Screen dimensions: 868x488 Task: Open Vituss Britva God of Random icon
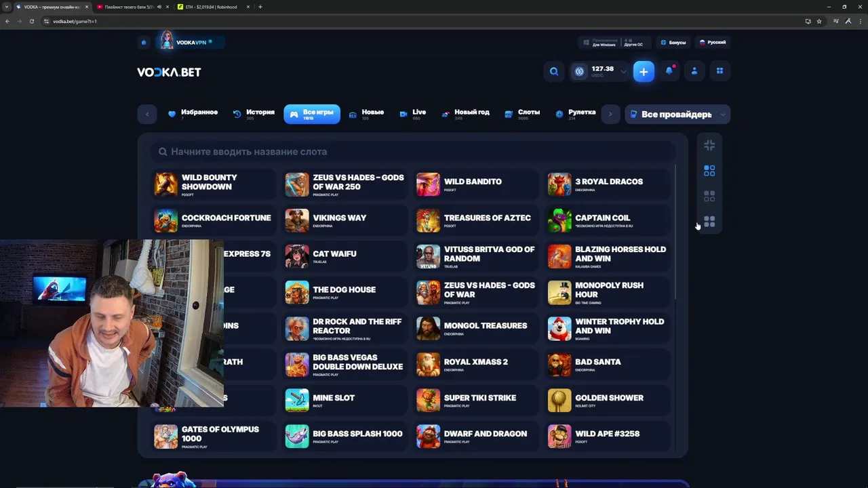(x=428, y=256)
